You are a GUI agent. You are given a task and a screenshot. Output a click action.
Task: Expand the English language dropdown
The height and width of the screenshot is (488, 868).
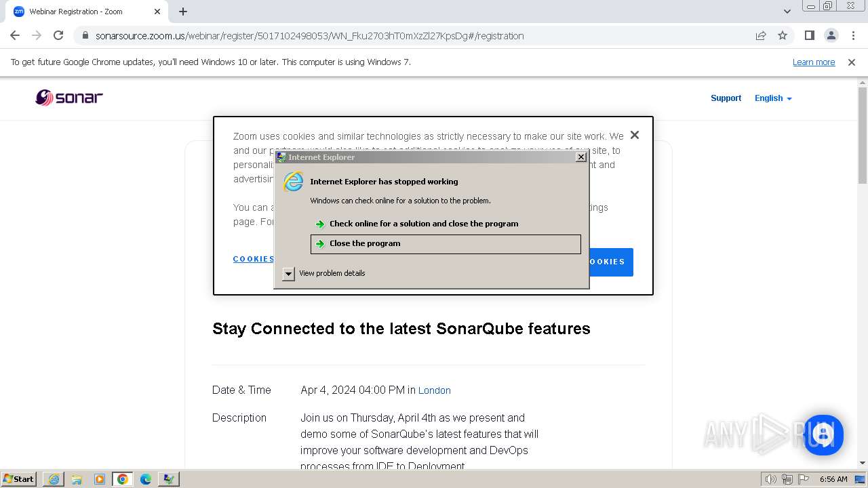point(773,98)
